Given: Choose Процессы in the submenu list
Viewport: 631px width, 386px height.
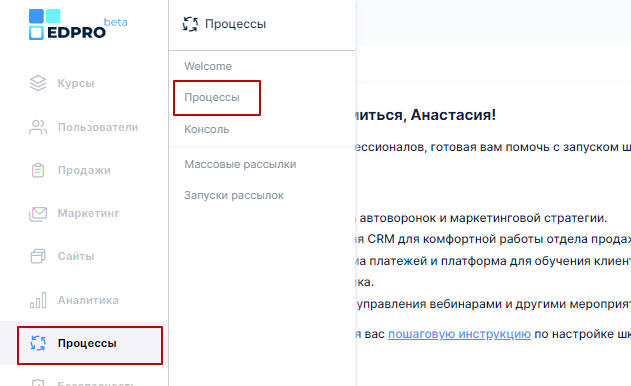Looking at the screenshot, I should (x=212, y=97).
